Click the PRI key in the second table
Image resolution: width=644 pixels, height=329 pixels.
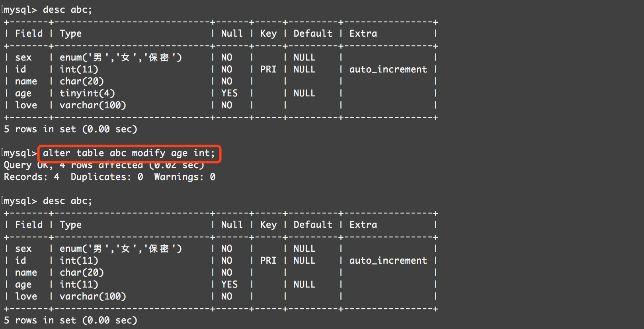(x=268, y=260)
